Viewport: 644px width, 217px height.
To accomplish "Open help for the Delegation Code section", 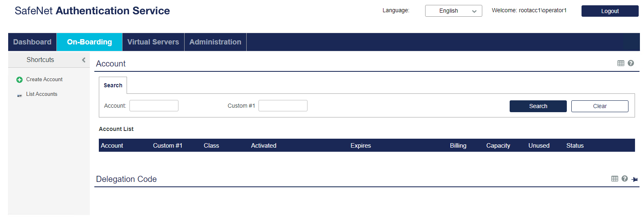I will (x=624, y=179).
